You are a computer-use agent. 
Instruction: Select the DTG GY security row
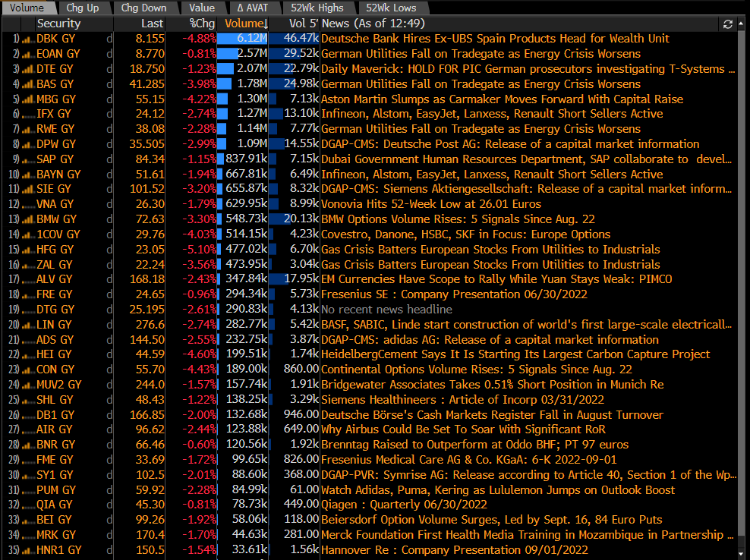coord(369,310)
